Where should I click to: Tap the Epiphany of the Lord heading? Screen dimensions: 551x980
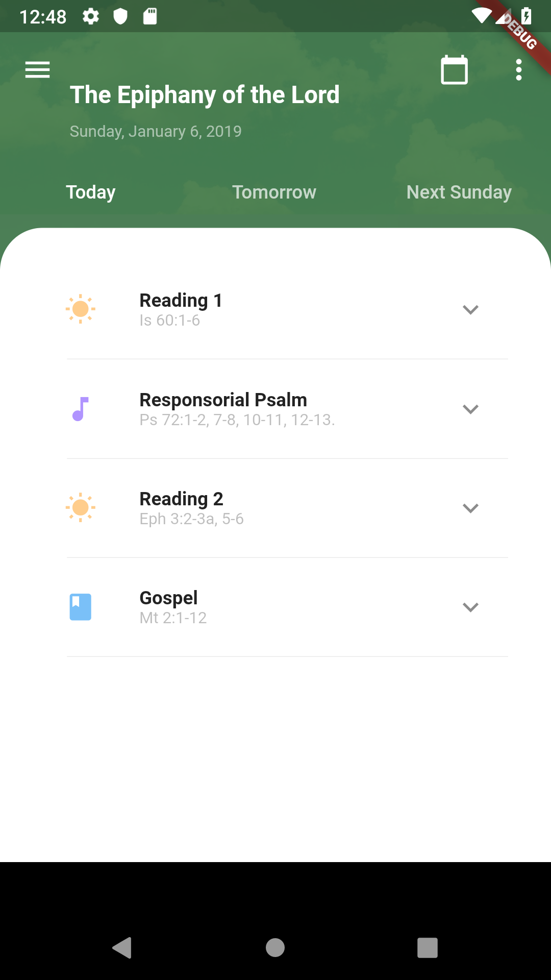pyautogui.click(x=205, y=95)
